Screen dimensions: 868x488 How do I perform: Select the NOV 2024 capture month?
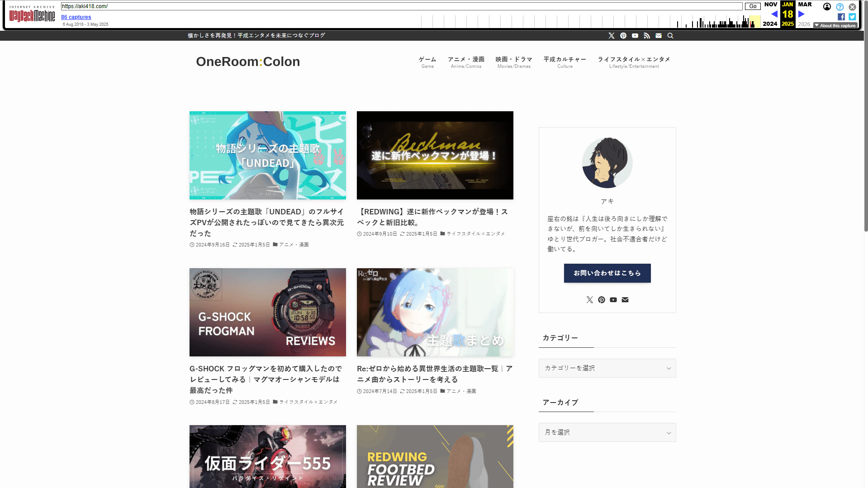(x=770, y=5)
